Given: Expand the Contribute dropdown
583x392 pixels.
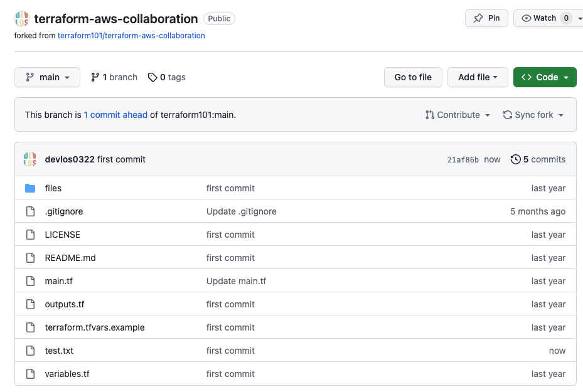Looking at the screenshot, I should 457,115.
